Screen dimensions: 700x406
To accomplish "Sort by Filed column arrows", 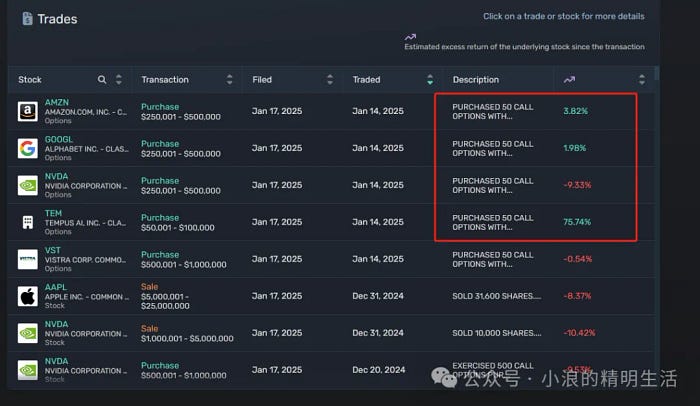I will [330, 80].
